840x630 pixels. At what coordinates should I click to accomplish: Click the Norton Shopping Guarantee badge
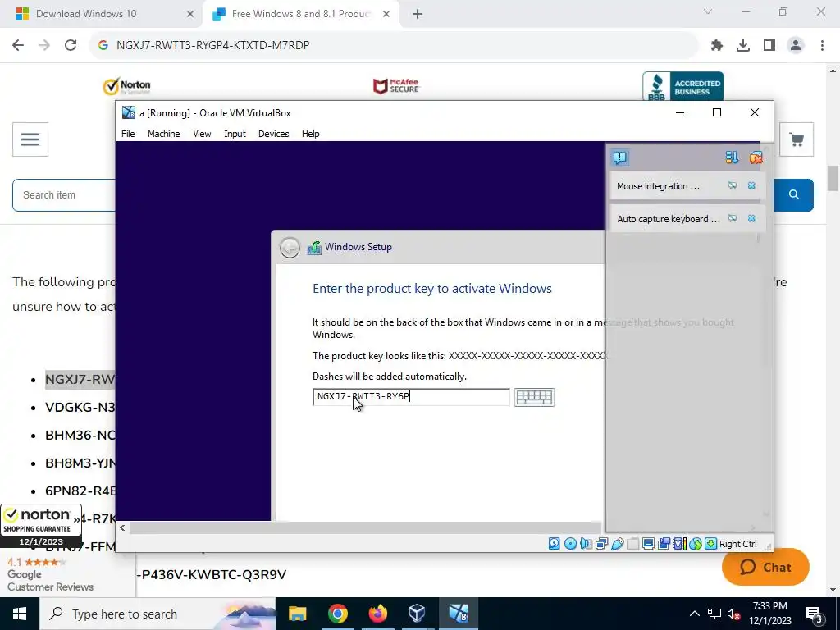41,526
